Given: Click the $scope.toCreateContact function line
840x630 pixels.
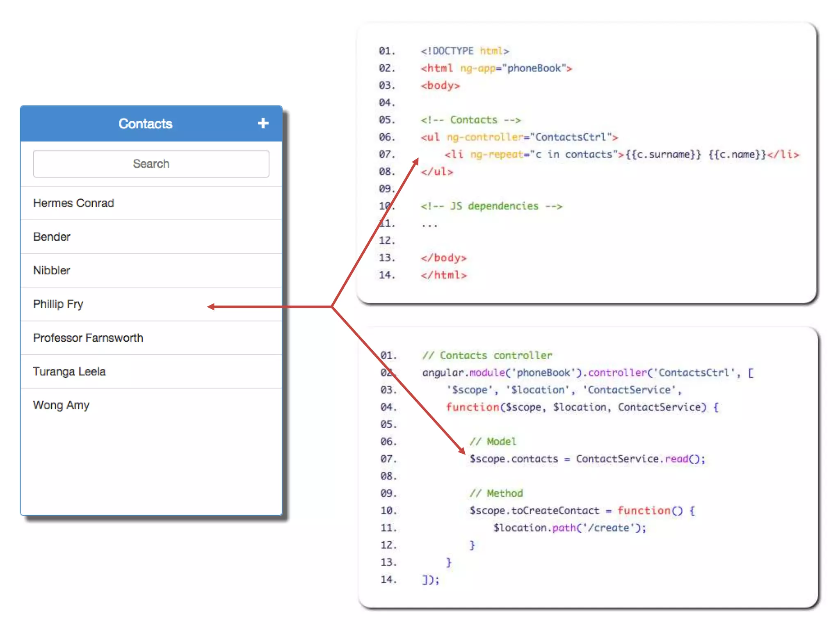Looking at the screenshot, I should 582,511.
